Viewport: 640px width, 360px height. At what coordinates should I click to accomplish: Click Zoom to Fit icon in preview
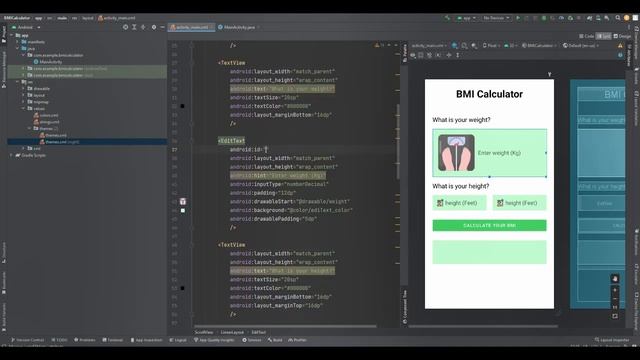[615, 316]
